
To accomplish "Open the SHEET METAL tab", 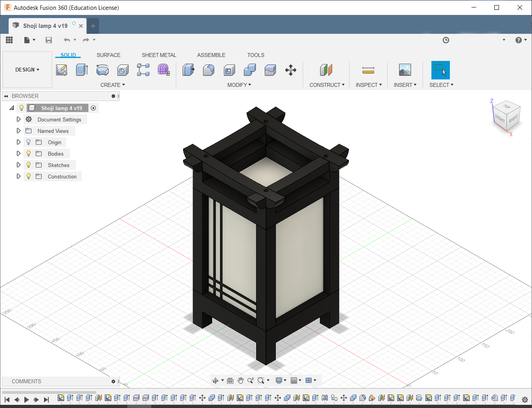I will 159,55.
